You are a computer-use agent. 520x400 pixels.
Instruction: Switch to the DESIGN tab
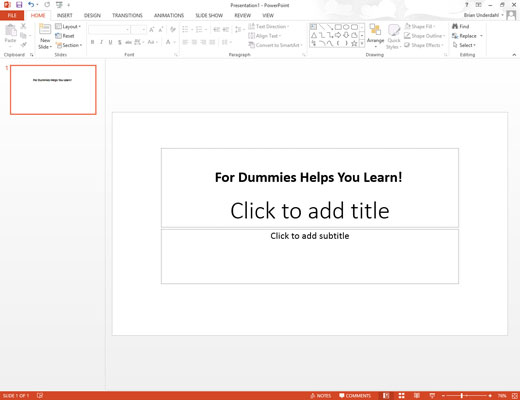[x=92, y=15]
